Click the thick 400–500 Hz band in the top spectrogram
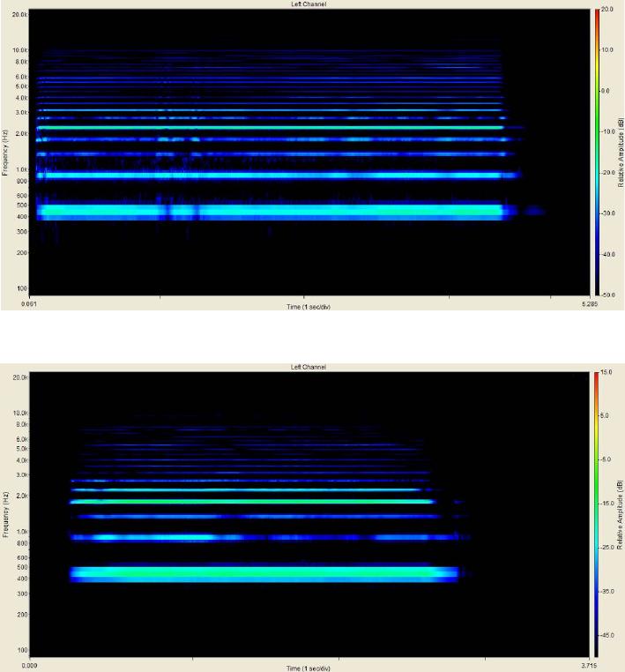625x672 pixels. coord(264,211)
